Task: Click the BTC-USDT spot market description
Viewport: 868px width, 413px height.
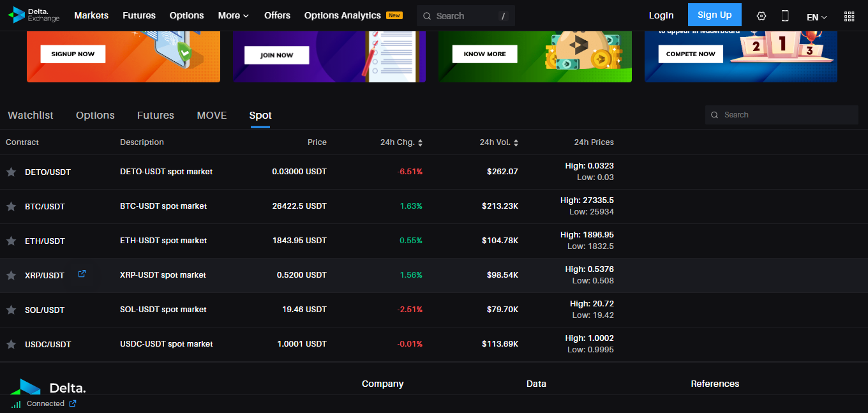Action: [163, 206]
